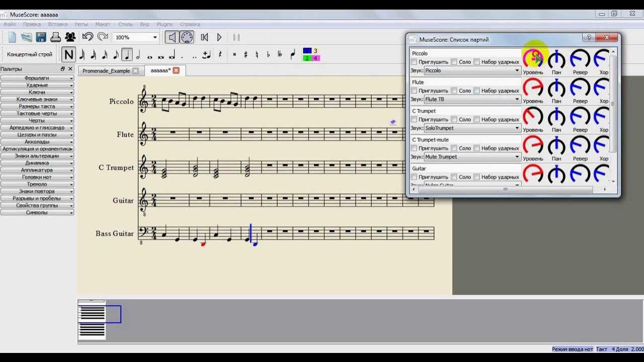This screenshot has width=644, height=362.
Task: Select the half note duration
Action: point(138,54)
